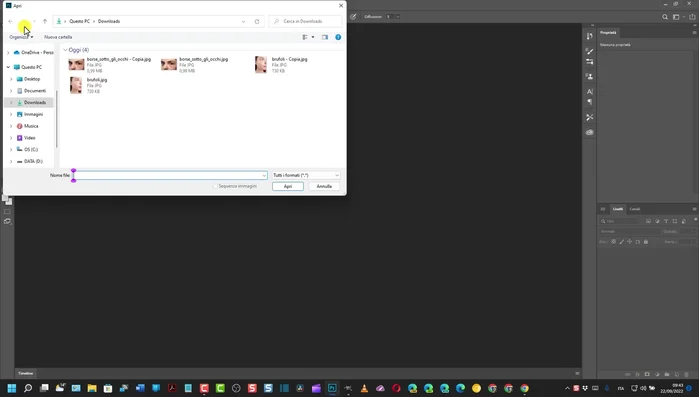Click the foreground/background color swatch in toolbar
699x397 pixels.
click(x=7, y=200)
